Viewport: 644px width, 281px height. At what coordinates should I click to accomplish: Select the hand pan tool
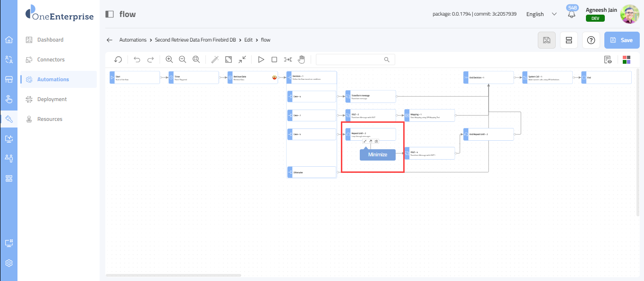click(x=301, y=60)
